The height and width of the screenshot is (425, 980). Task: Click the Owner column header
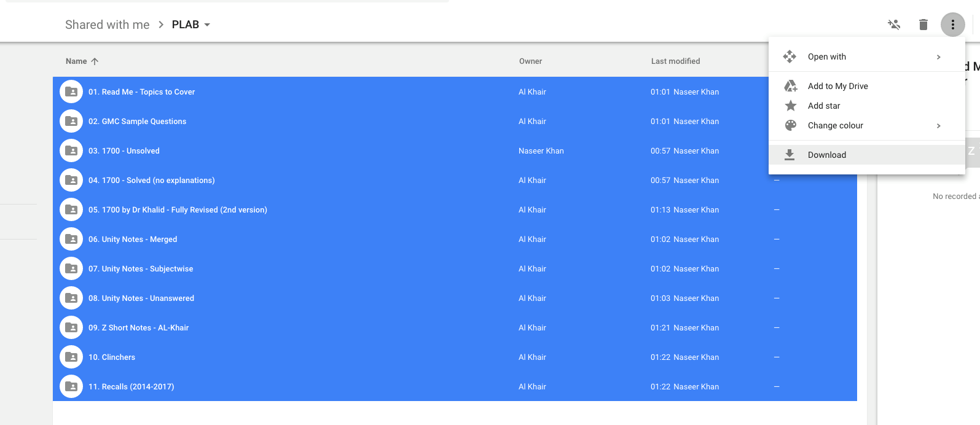click(530, 61)
